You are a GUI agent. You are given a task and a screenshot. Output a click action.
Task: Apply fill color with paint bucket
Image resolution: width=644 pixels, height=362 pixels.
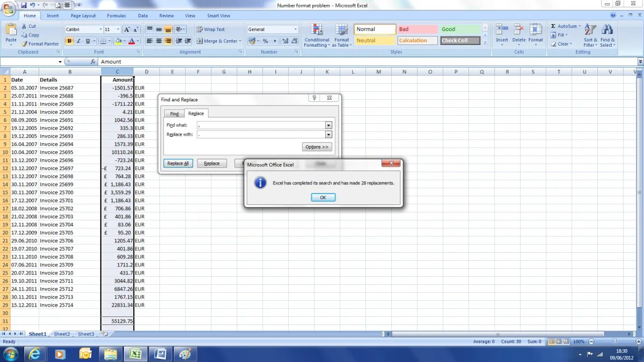pos(118,41)
